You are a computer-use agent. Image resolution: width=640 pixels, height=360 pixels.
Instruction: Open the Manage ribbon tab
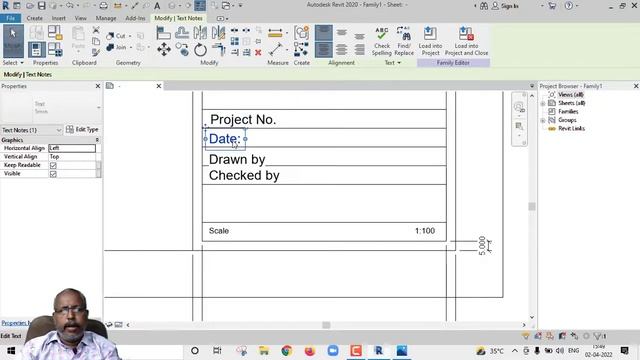pos(106,18)
